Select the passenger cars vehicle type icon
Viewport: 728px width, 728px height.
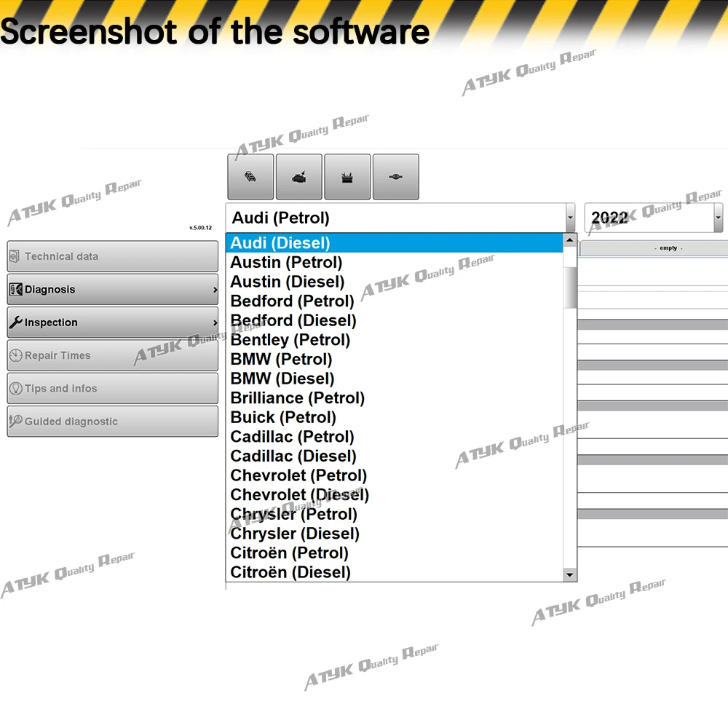(x=250, y=177)
